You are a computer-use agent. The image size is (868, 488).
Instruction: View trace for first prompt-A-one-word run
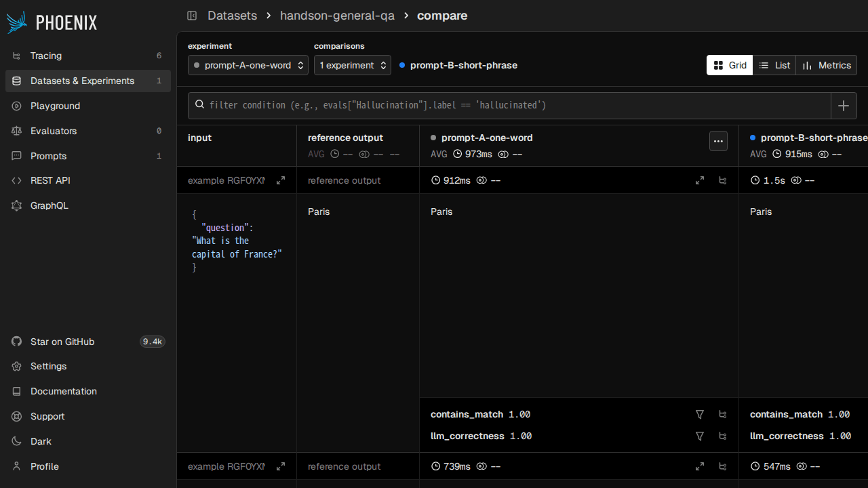(723, 181)
